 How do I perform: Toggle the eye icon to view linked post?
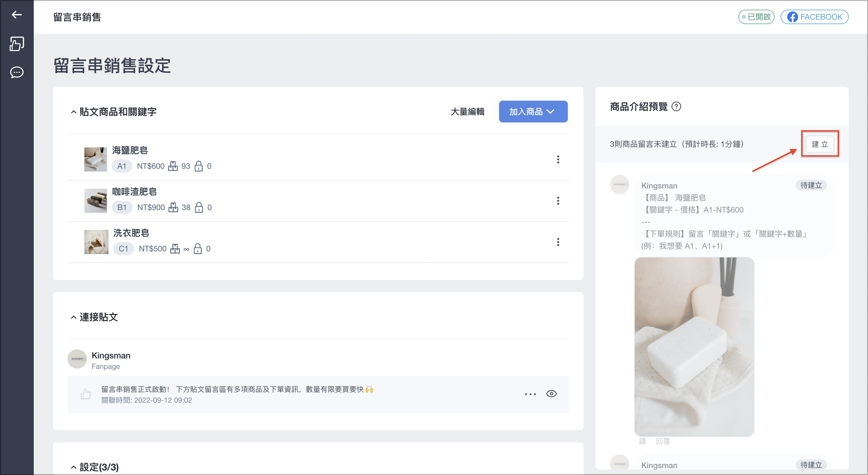(551, 394)
